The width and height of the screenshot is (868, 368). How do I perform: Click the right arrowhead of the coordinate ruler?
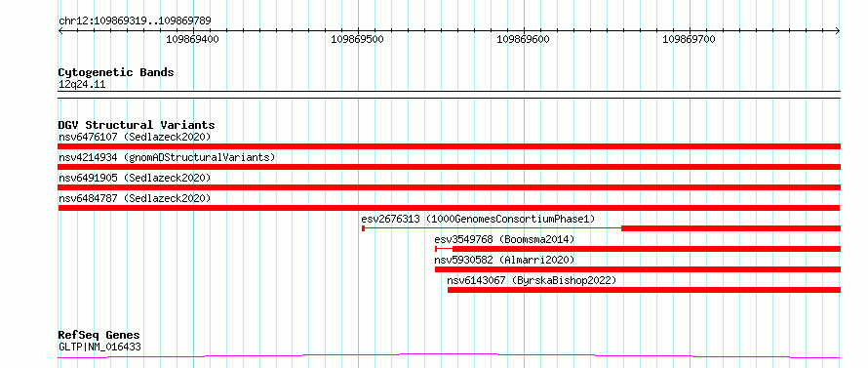[838, 31]
